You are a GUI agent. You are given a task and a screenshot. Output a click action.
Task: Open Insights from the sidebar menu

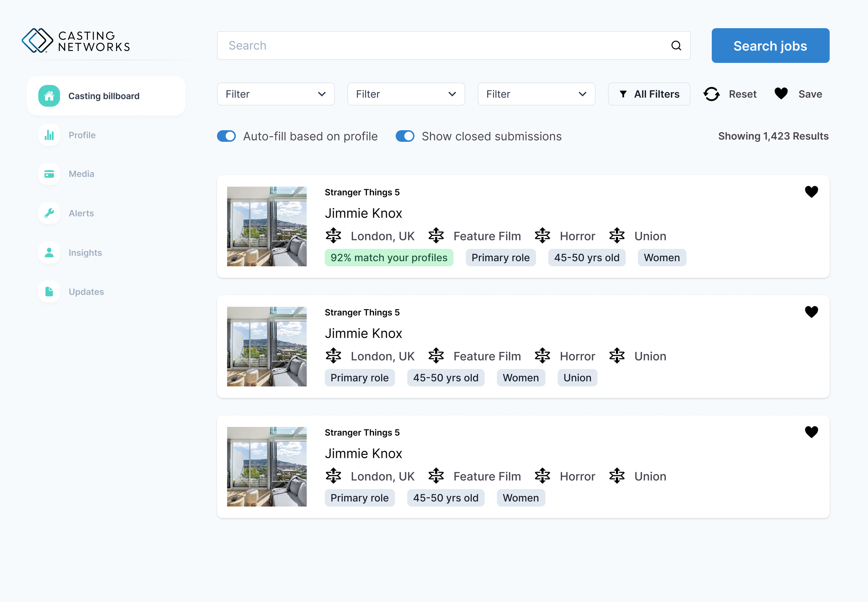pos(85,253)
